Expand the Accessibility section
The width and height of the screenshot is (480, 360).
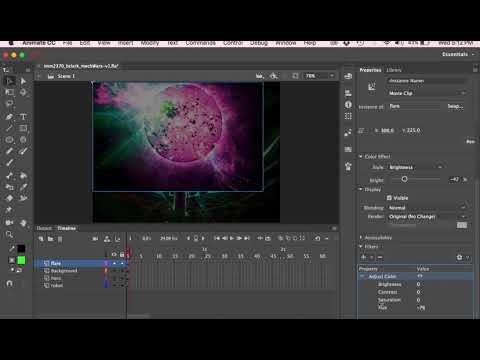point(361,237)
